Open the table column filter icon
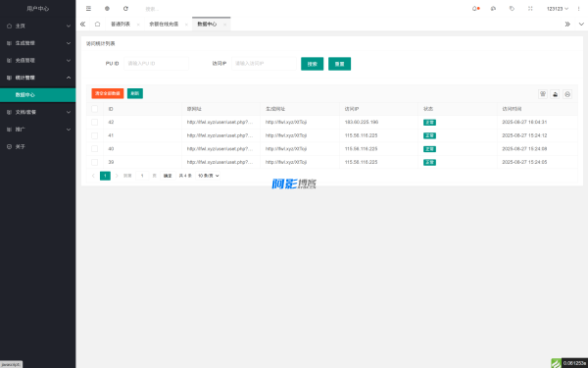This screenshot has width=588, height=368. pos(543,94)
